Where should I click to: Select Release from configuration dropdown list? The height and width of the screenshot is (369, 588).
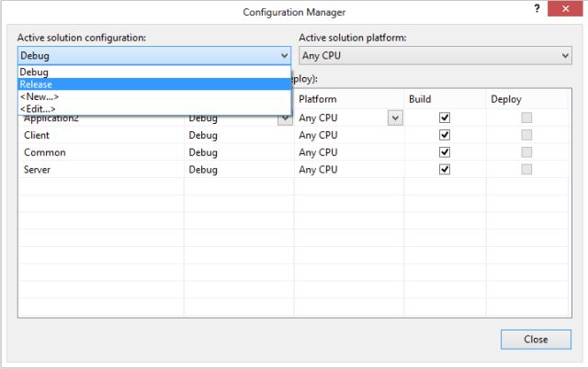point(37,84)
